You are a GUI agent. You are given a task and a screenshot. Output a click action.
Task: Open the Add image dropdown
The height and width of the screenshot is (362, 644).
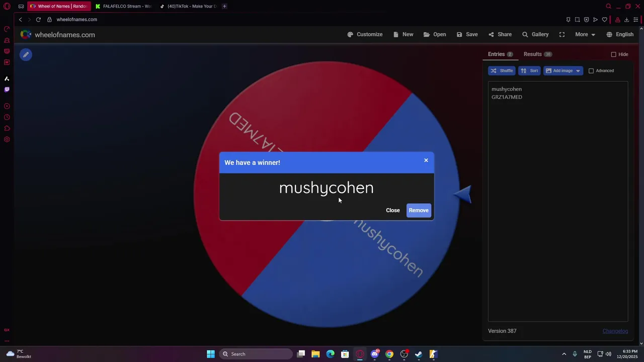coord(563,71)
